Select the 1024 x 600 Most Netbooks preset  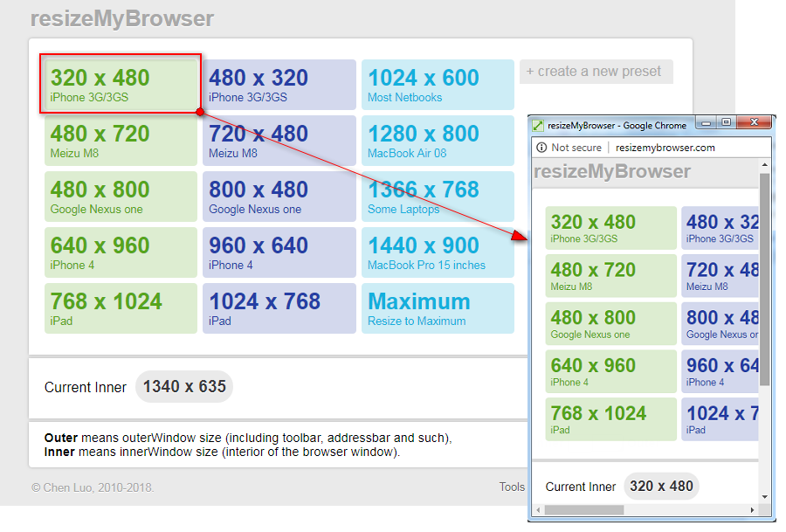pyautogui.click(x=438, y=84)
